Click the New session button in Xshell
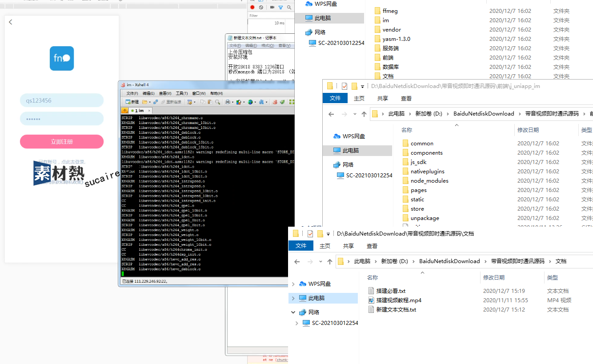The height and width of the screenshot is (364, 593). coord(132,102)
